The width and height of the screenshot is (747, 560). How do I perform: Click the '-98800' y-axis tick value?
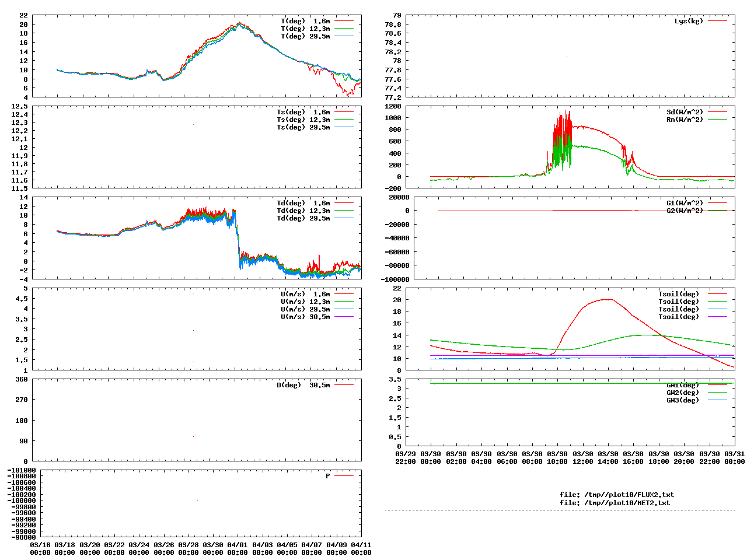(x=23, y=537)
